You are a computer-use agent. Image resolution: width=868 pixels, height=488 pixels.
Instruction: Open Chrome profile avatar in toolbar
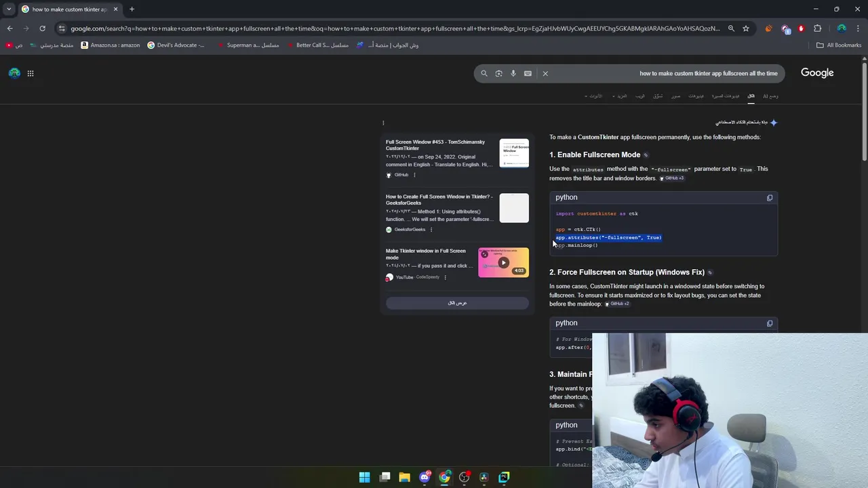(842, 28)
